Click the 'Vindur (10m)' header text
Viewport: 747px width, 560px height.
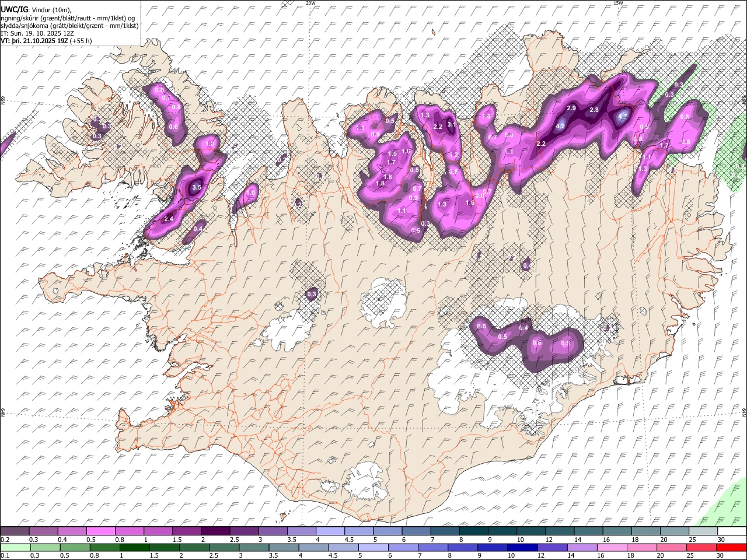tap(50, 10)
